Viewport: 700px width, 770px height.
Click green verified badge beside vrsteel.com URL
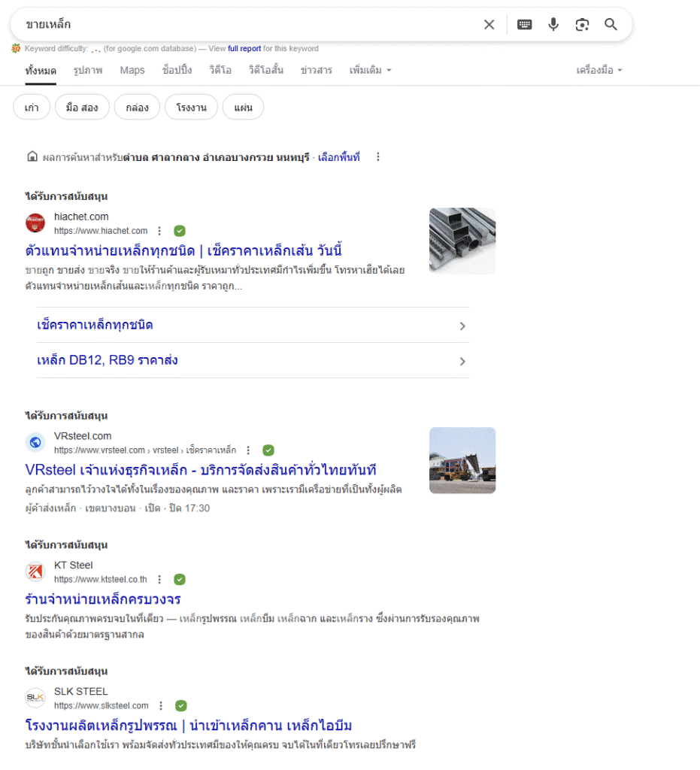(x=268, y=450)
